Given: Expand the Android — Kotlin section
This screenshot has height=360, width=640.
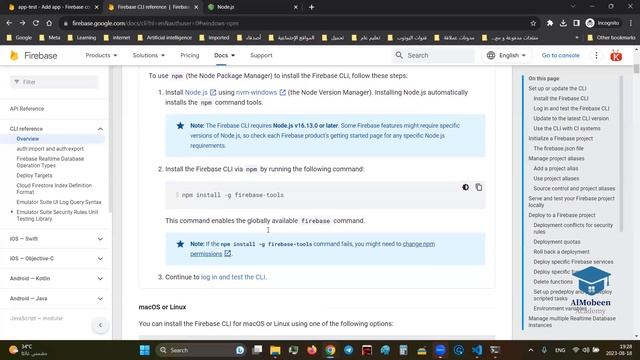Looking at the screenshot, I should click(x=100, y=278).
